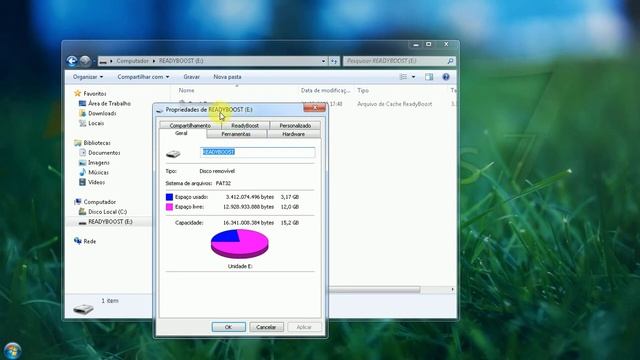Viewport: 640px width, 360px height.
Task: Switch to the Hardware tab
Action: click(293, 134)
